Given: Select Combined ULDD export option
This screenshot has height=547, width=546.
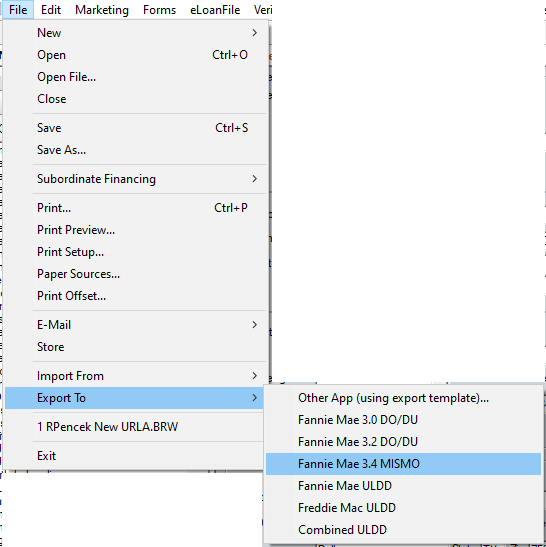Looking at the screenshot, I should 403,530.
